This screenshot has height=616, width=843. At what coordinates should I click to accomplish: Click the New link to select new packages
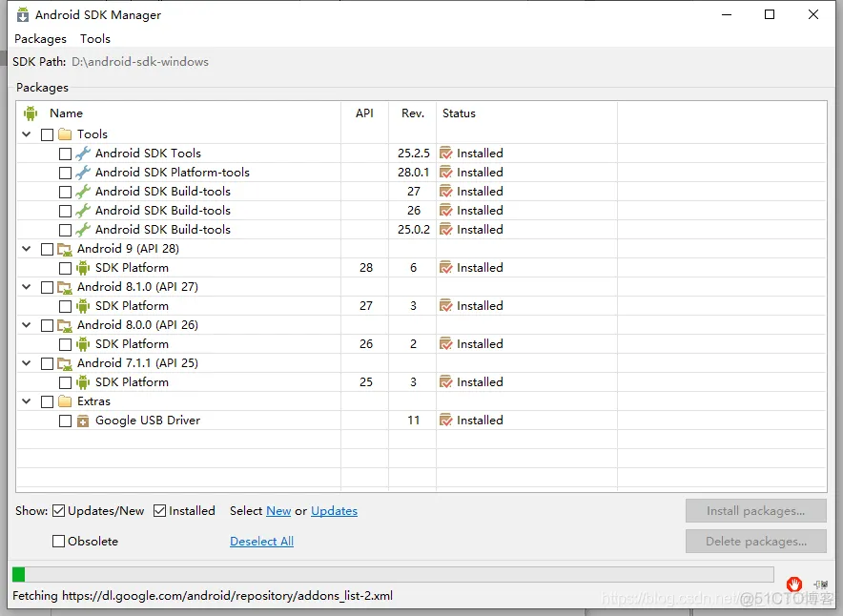(278, 511)
